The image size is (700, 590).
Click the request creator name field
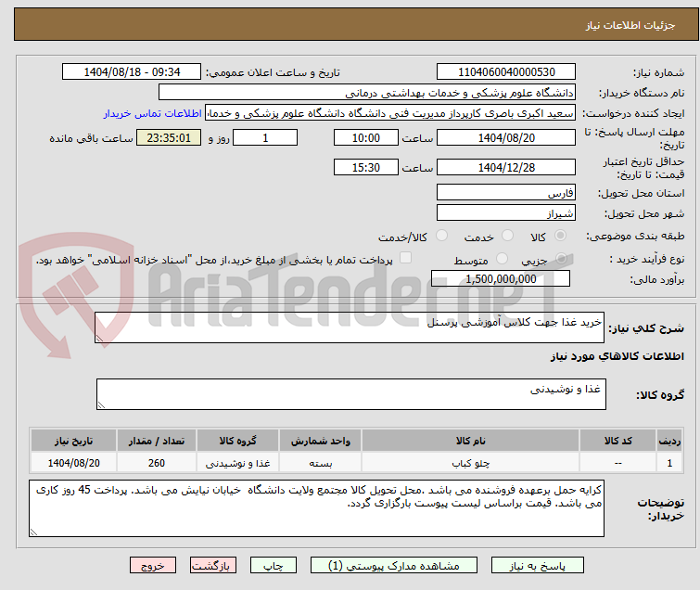pyautogui.click(x=390, y=113)
